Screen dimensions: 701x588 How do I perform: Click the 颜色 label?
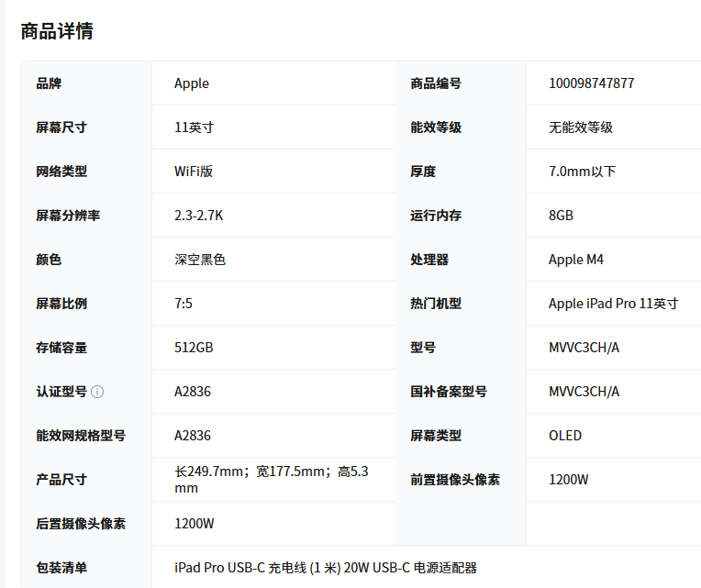49,260
